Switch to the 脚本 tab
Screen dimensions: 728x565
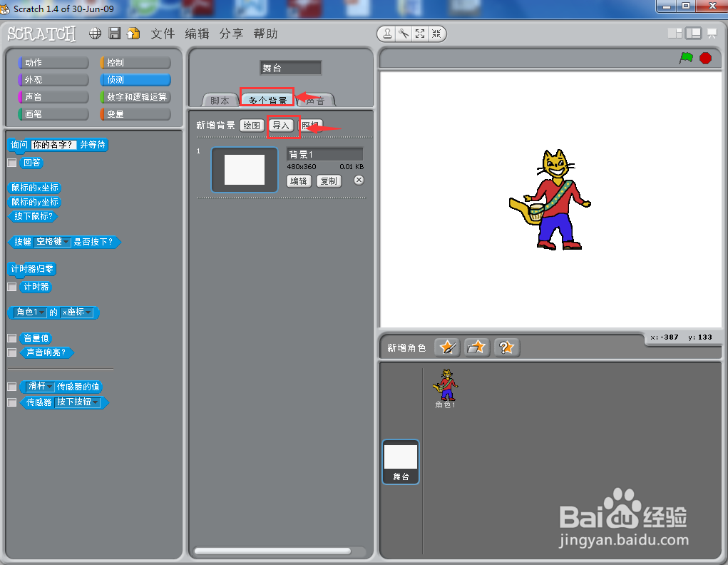coord(220,101)
